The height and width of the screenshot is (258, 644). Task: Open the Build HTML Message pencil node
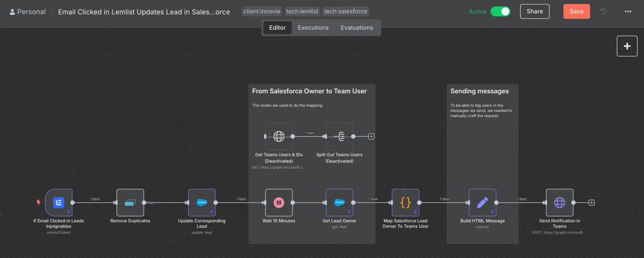tap(483, 203)
